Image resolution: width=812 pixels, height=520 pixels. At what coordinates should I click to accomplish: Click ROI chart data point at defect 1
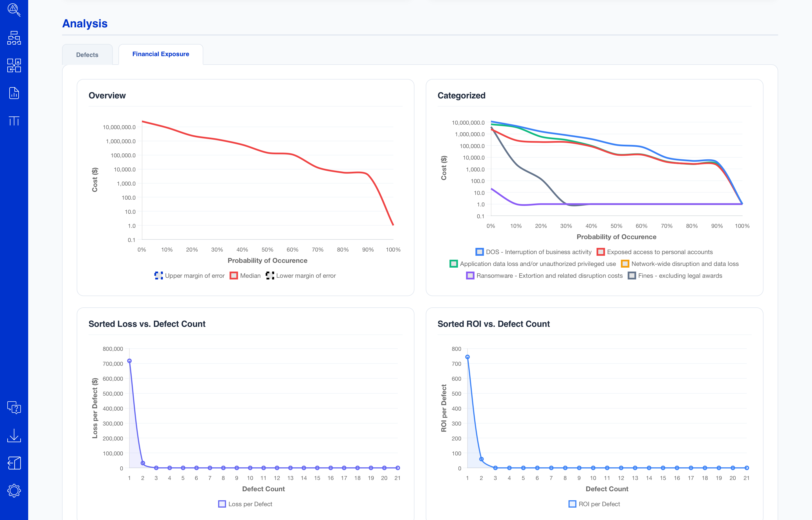click(x=468, y=357)
